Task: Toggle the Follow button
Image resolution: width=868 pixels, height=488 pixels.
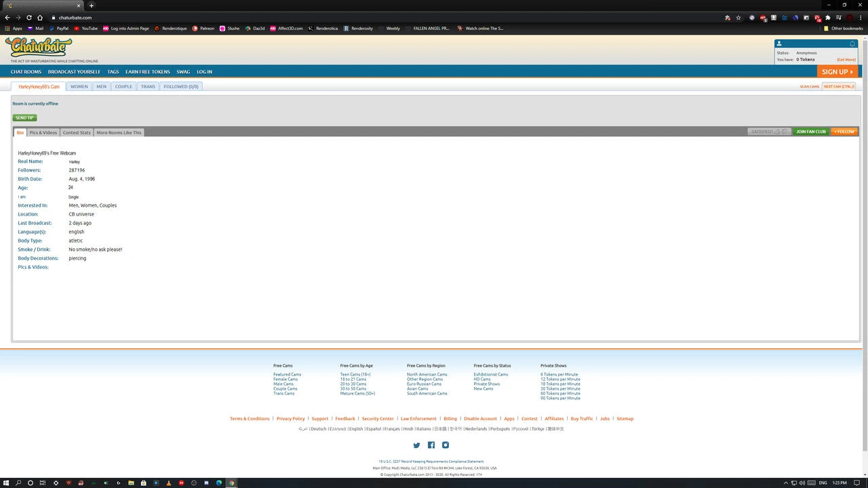Action: tap(844, 131)
